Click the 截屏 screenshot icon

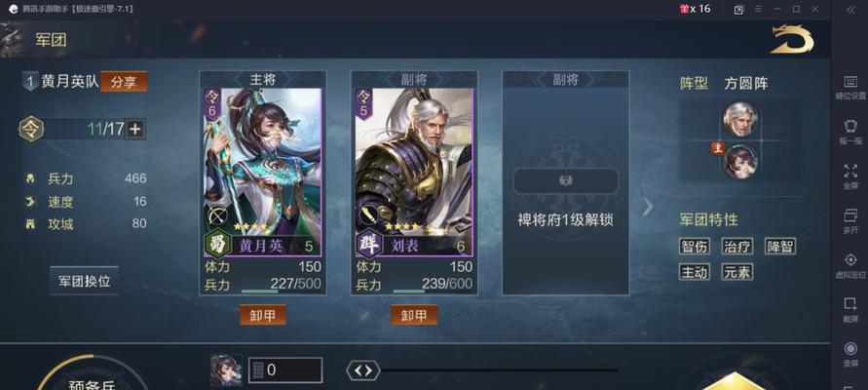(850, 303)
